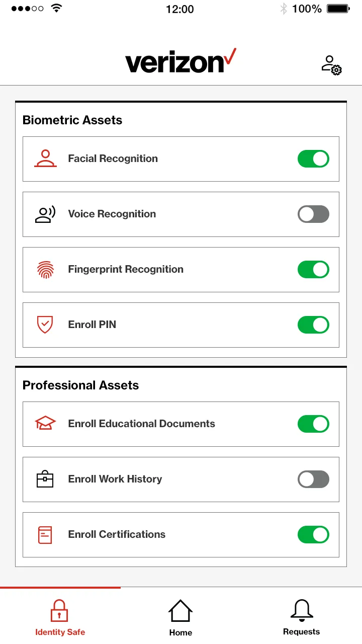Screen dimensions: 362x644
Task: Open the profile settings icon
Action: [x=332, y=65]
